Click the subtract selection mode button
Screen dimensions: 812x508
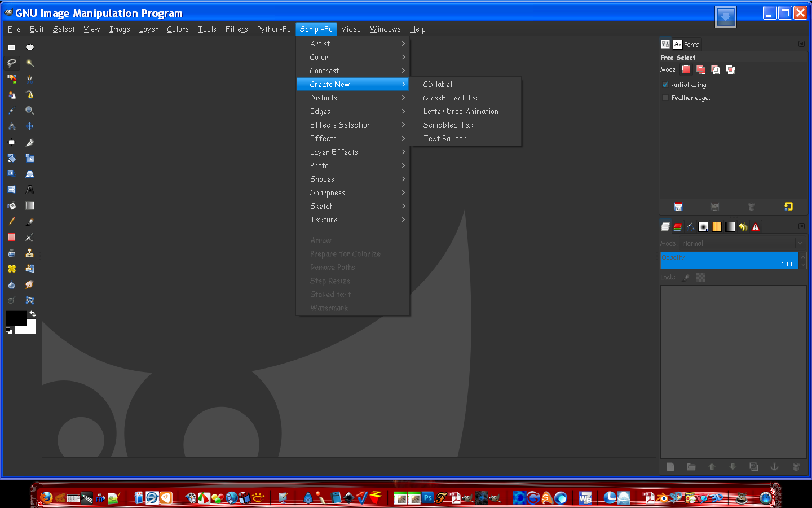pos(715,69)
